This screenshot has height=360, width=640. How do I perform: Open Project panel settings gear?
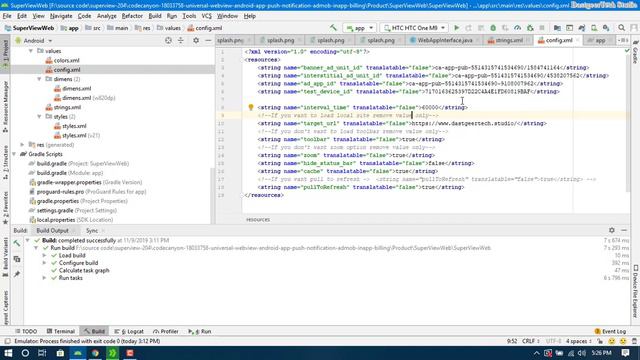(196, 40)
